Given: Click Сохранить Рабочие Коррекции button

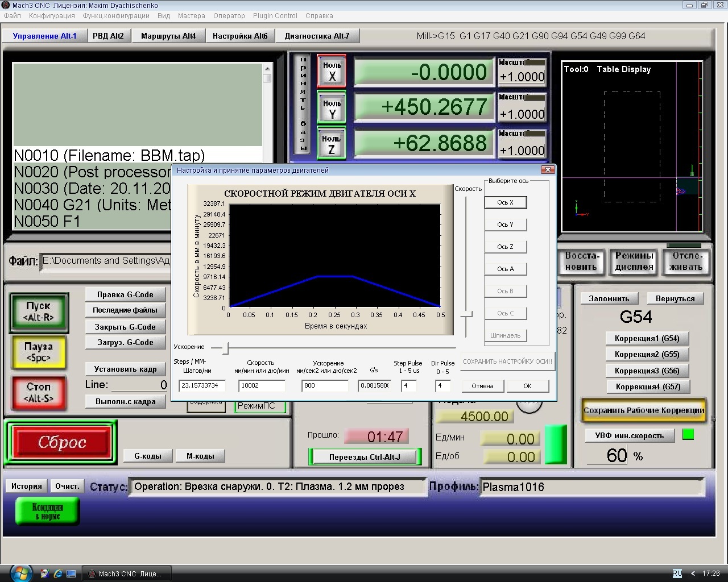Looking at the screenshot, I should coord(644,410).
